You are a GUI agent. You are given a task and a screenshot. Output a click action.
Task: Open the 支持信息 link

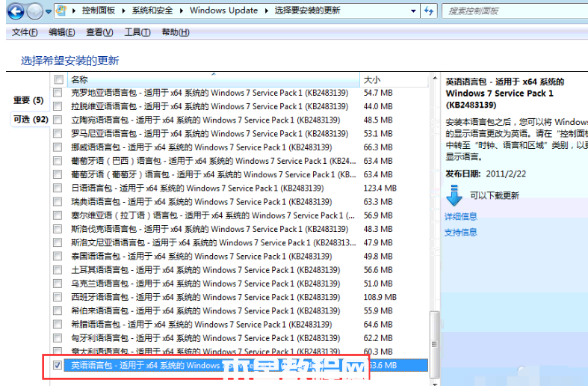click(461, 233)
